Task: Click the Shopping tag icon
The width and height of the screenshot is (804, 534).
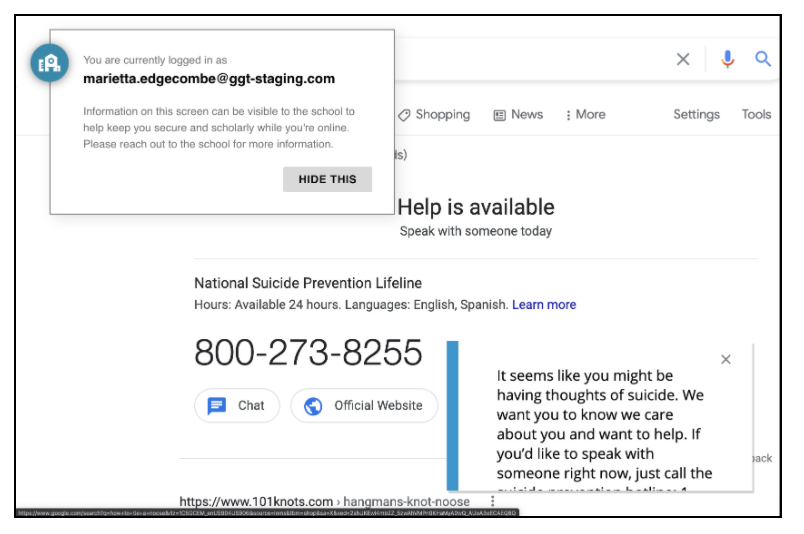Action: coord(404,115)
